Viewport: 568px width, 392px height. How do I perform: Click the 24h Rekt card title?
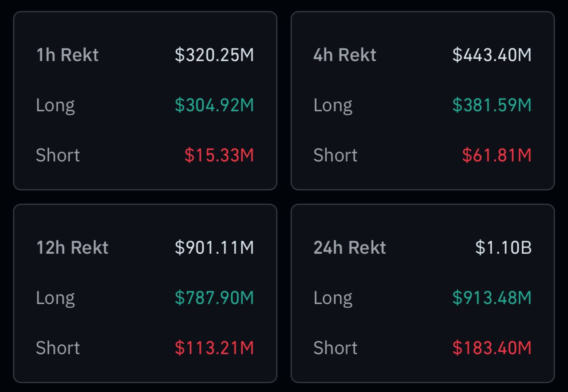point(349,247)
